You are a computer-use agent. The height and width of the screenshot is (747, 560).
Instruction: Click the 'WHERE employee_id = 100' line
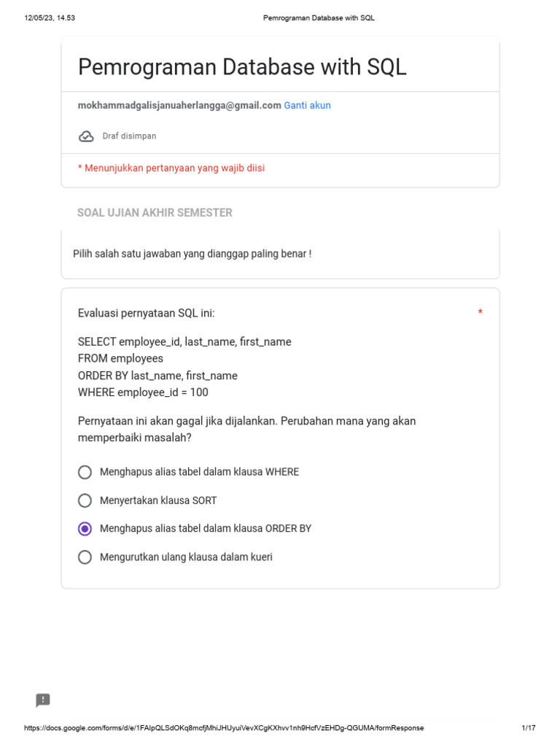143,392
